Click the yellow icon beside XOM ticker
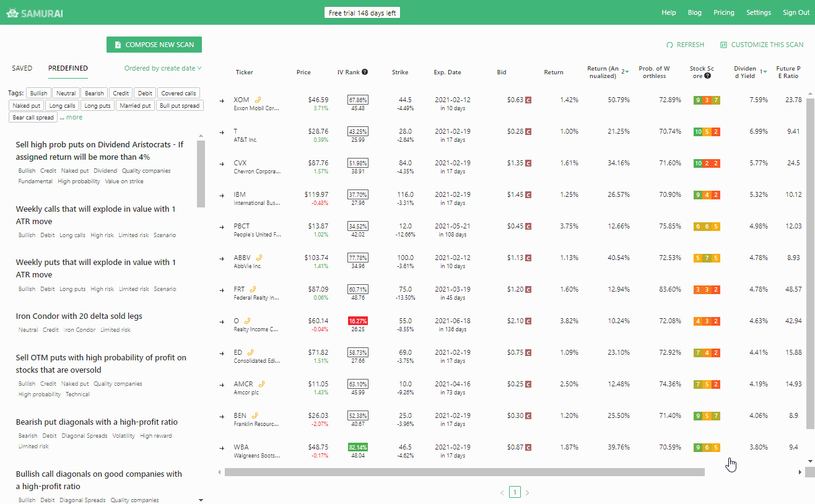This screenshot has width=815, height=504. [258, 100]
